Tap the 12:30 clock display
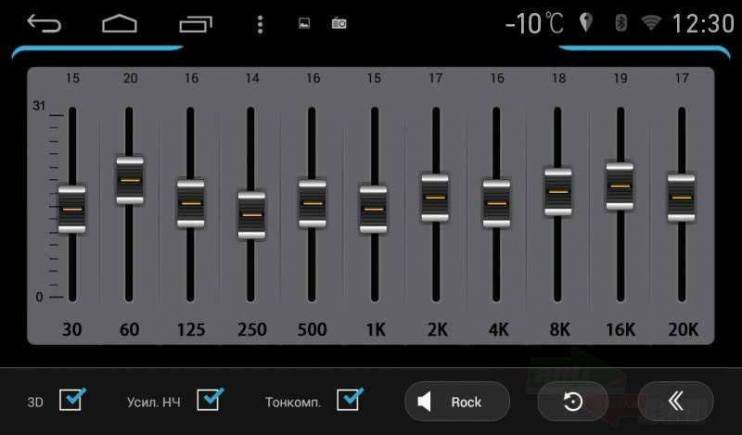 coord(703,23)
